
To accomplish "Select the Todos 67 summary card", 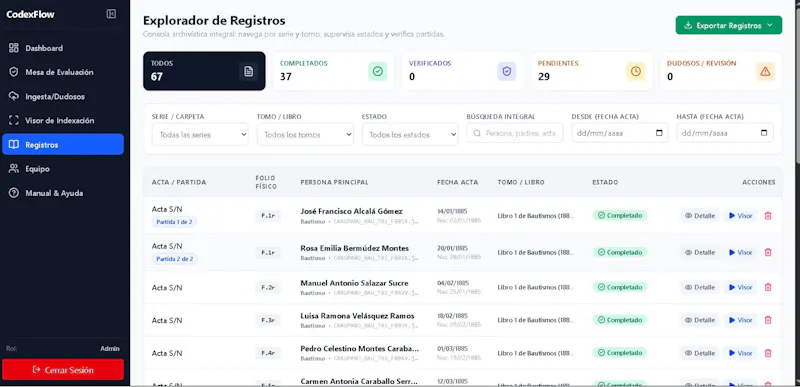I will (x=204, y=71).
